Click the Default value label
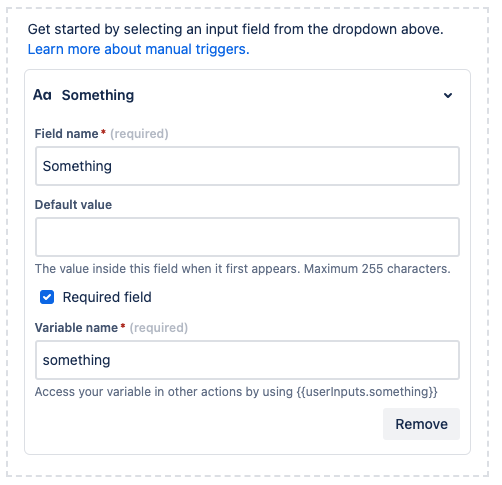 click(x=73, y=205)
